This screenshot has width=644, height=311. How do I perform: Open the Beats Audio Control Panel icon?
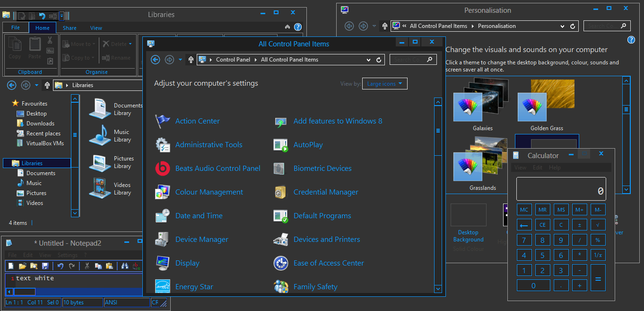coord(163,169)
